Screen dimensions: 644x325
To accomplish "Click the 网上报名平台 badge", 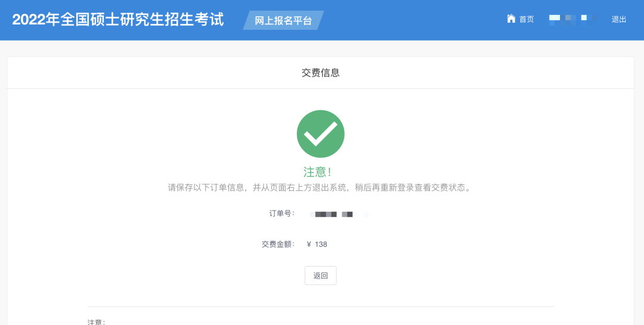I will [x=283, y=20].
